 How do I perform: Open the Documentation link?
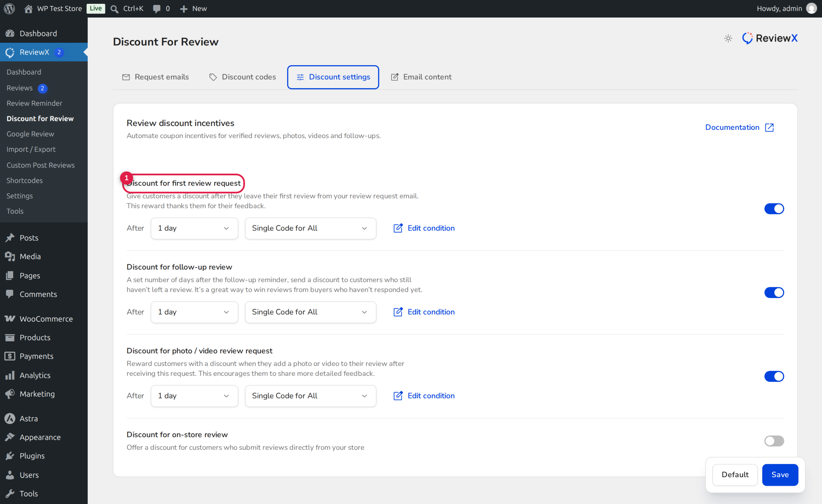tap(739, 127)
